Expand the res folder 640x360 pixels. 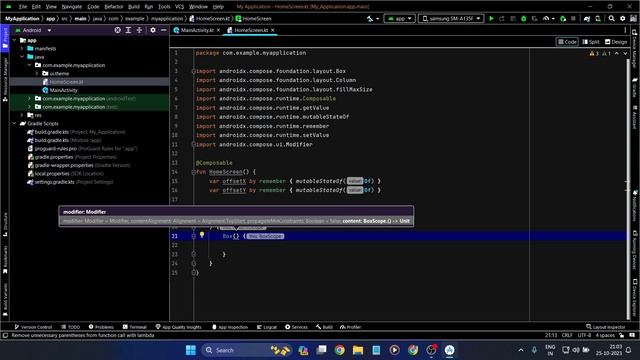pos(22,115)
